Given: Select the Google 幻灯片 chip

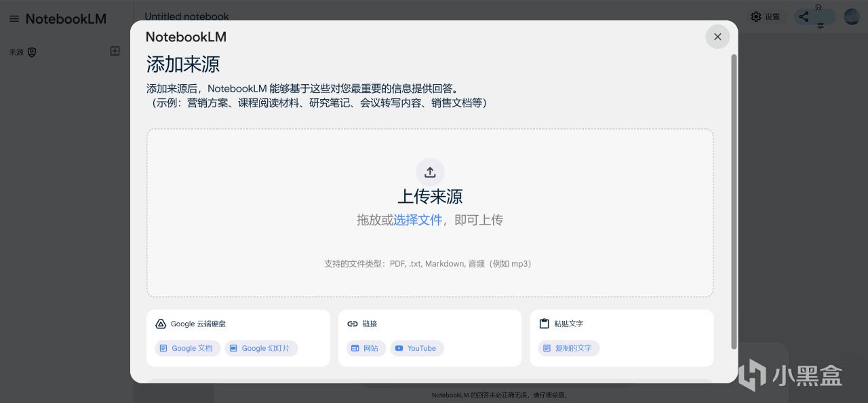Looking at the screenshot, I should 261,348.
